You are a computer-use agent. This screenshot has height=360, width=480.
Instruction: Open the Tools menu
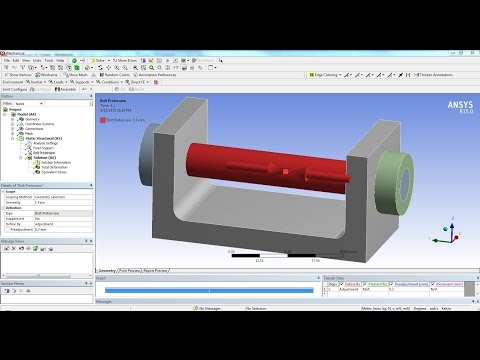(49, 61)
